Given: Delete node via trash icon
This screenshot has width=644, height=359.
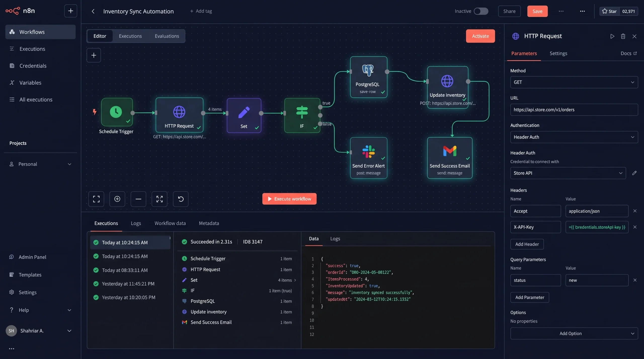Looking at the screenshot, I should click(x=623, y=36).
